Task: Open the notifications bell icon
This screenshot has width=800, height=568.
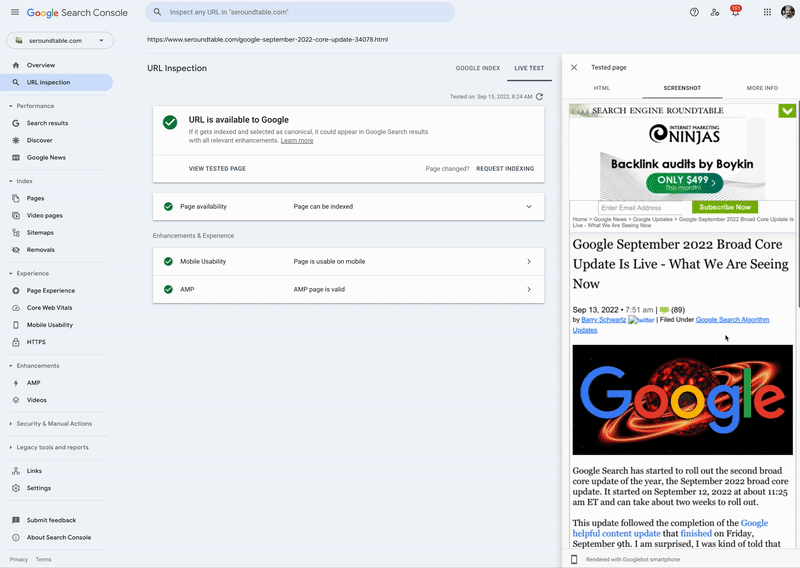Action: coord(735,12)
